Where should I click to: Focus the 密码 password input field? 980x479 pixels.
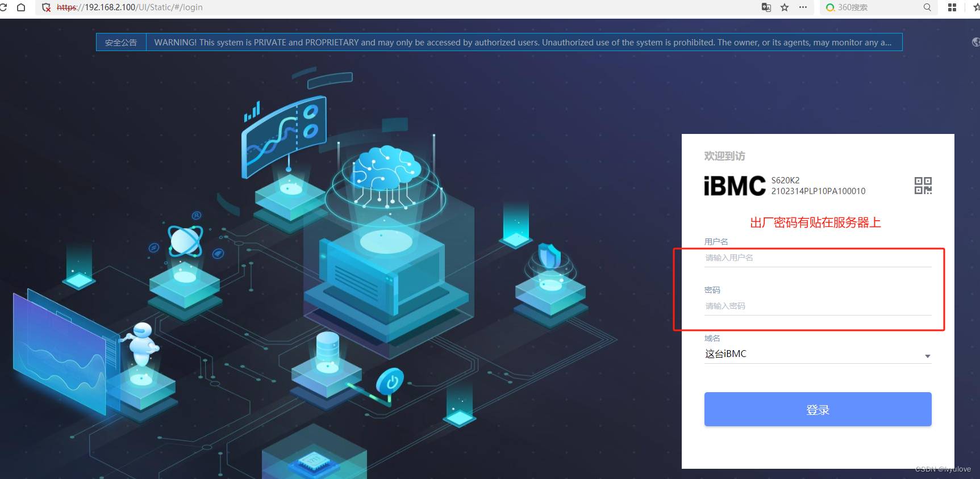point(817,306)
